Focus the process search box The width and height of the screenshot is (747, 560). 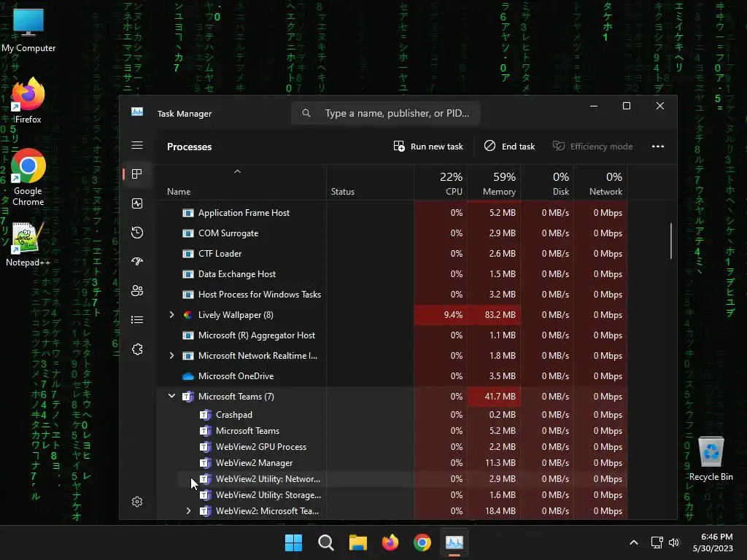coord(385,113)
